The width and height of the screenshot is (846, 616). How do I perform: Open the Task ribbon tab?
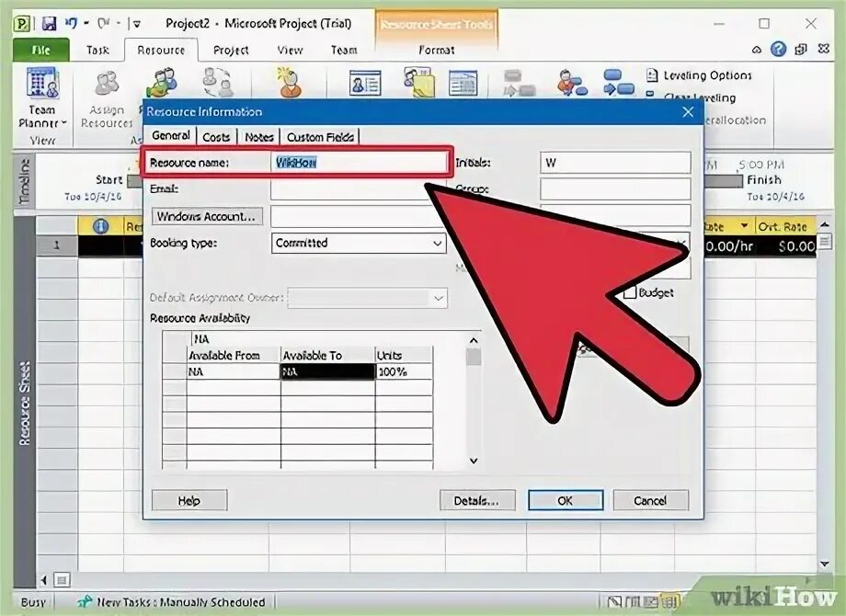(x=97, y=51)
